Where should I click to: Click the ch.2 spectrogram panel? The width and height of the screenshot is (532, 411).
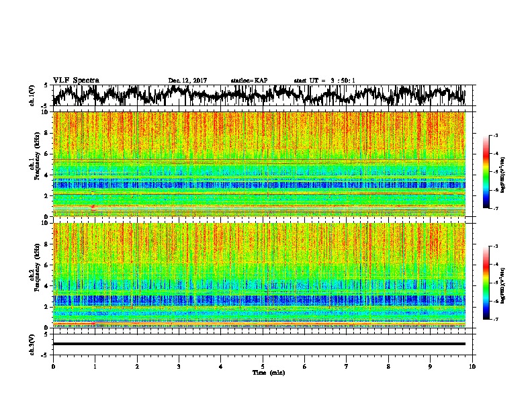[259, 275]
